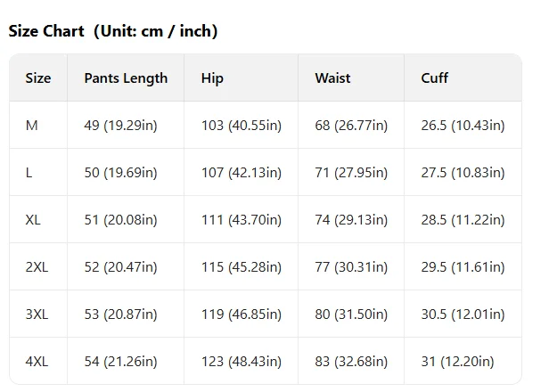Click the 83 (32.68in) waist value
Viewport: 557px width, 392px height.
click(351, 362)
